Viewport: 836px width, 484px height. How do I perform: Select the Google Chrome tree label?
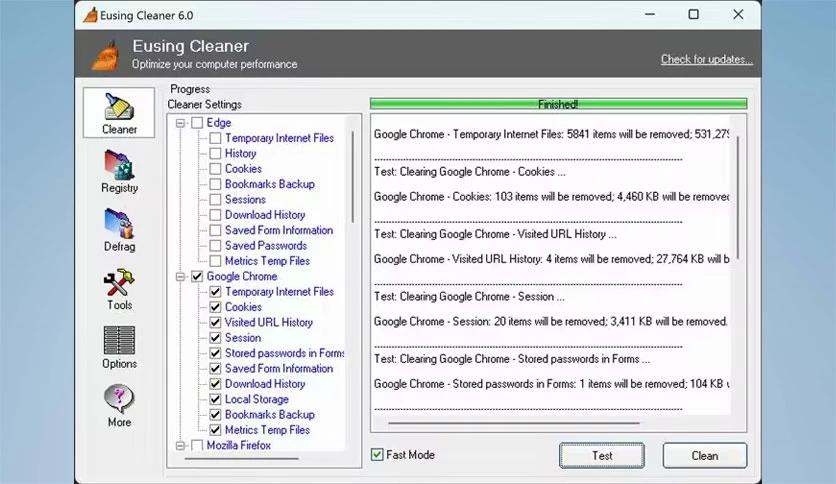(242, 276)
